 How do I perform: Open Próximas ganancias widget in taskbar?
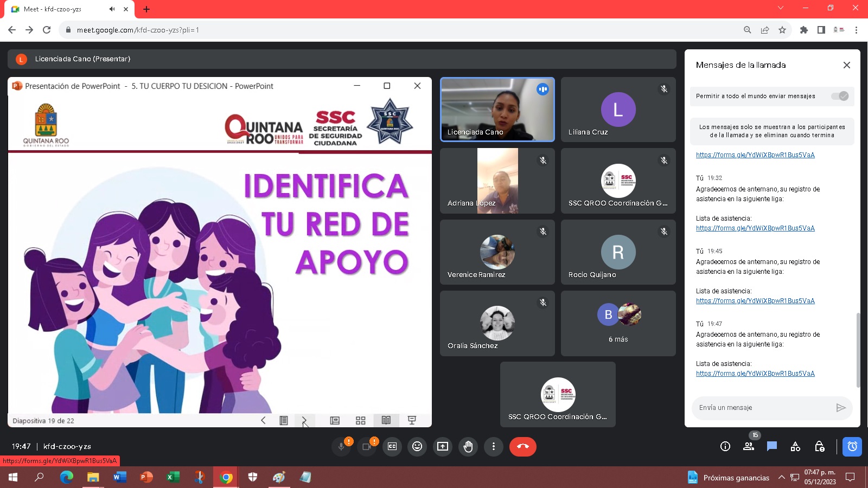point(729,477)
